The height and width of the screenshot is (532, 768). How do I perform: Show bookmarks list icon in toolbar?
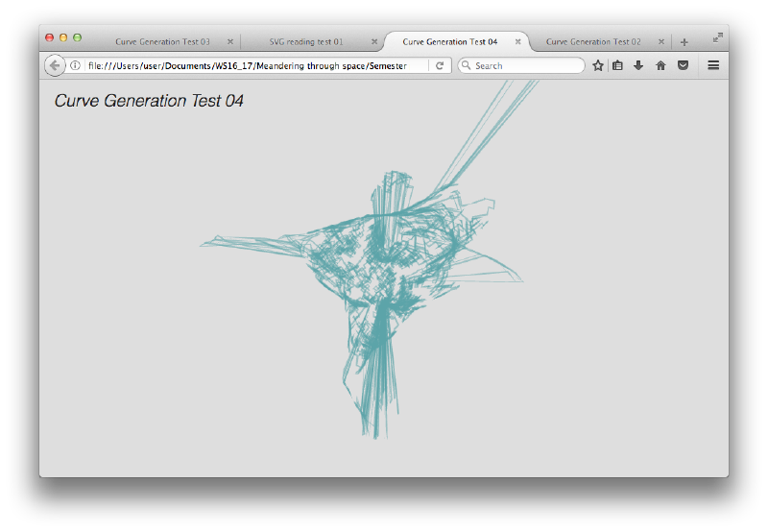617,65
